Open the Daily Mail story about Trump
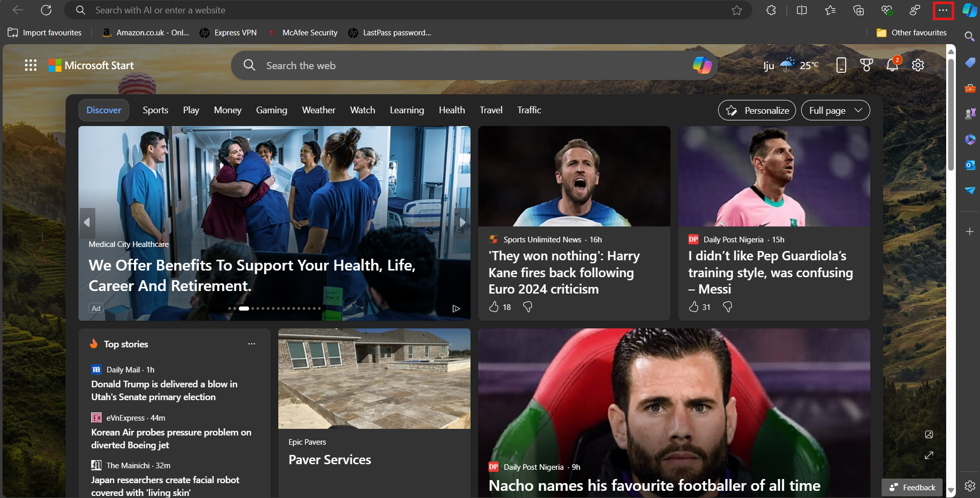 pos(164,390)
